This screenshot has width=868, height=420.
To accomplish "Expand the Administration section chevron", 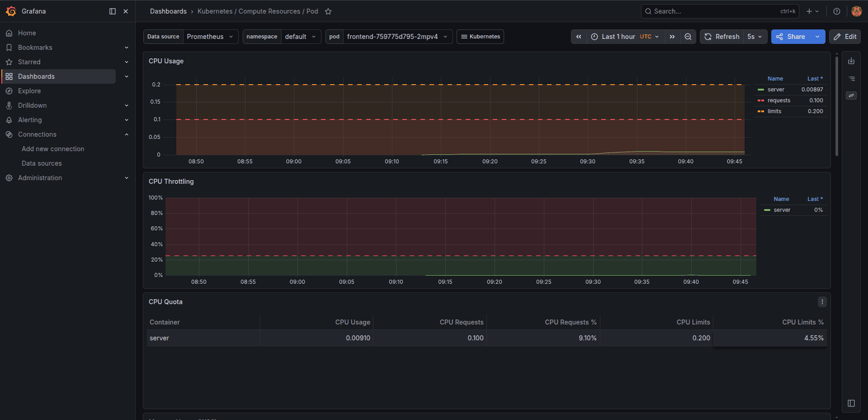I will (x=127, y=178).
